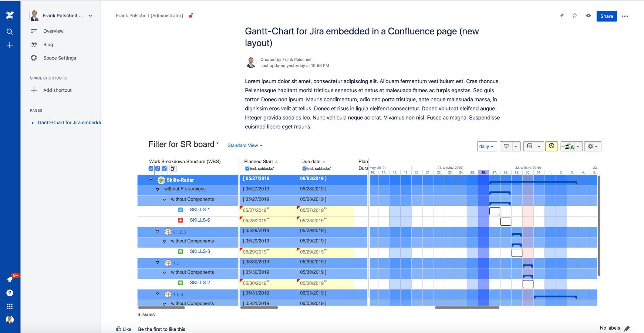Collapse the Skills-Radar tree node
This screenshot has width=644, height=333.
pos(151,179)
